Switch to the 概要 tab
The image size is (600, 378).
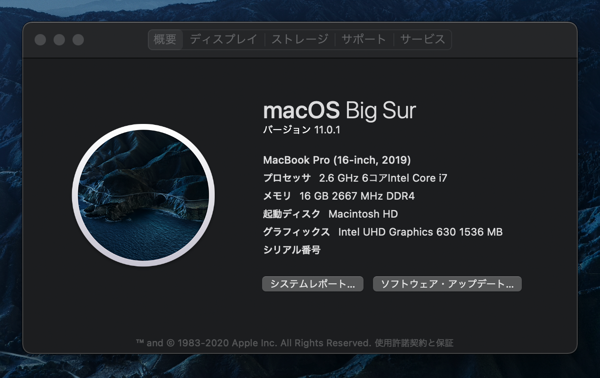pos(165,39)
